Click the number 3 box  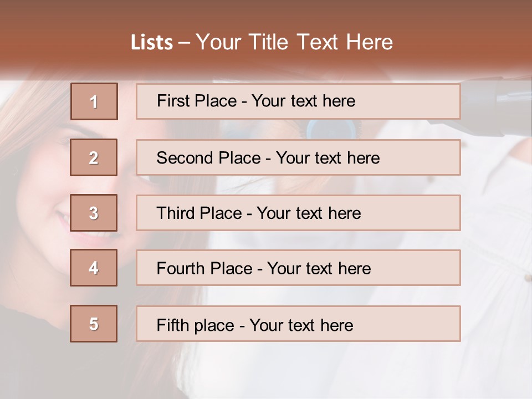point(94,213)
